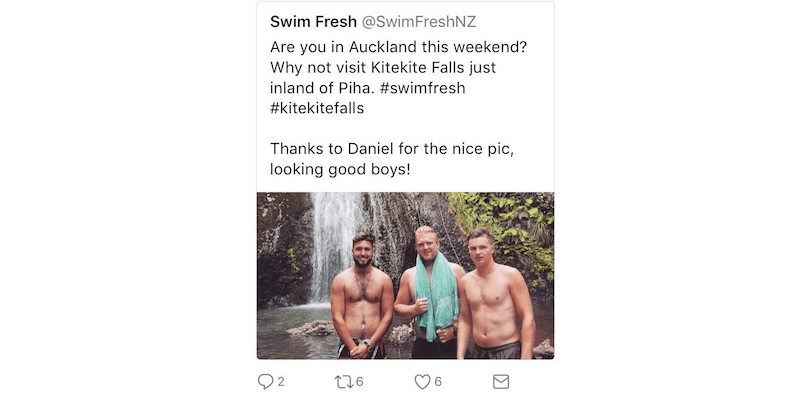Viewport: 810px width, 400px height.
Task: Like the tweet with the heart icon
Action: pyautogui.click(x=422, y=381)
